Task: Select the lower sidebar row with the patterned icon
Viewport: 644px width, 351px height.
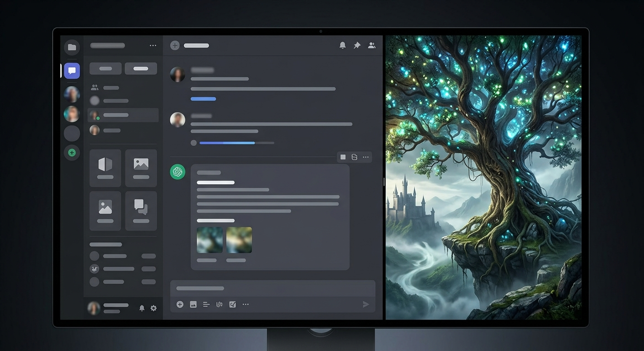Action: point(123,269)
